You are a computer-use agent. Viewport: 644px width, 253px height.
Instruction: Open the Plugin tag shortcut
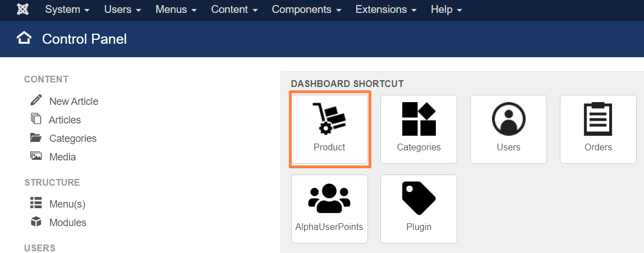[x=418, y=209]
